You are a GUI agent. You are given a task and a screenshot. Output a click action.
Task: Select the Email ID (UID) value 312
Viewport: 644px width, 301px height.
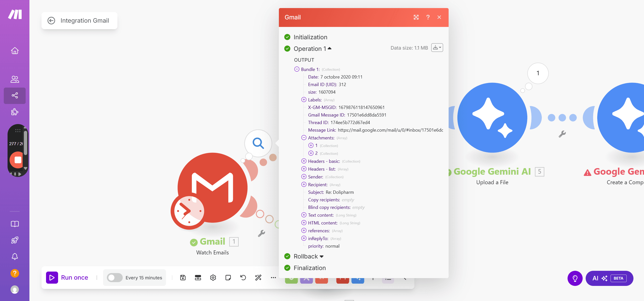click(342, 85)
